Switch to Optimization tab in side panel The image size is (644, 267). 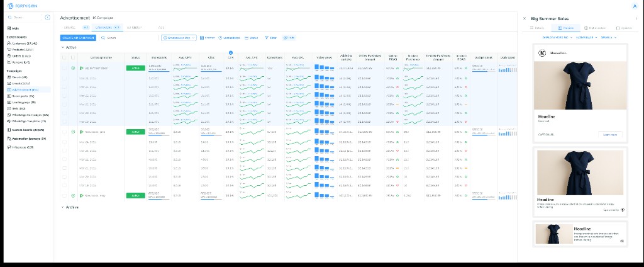[595, 28]
